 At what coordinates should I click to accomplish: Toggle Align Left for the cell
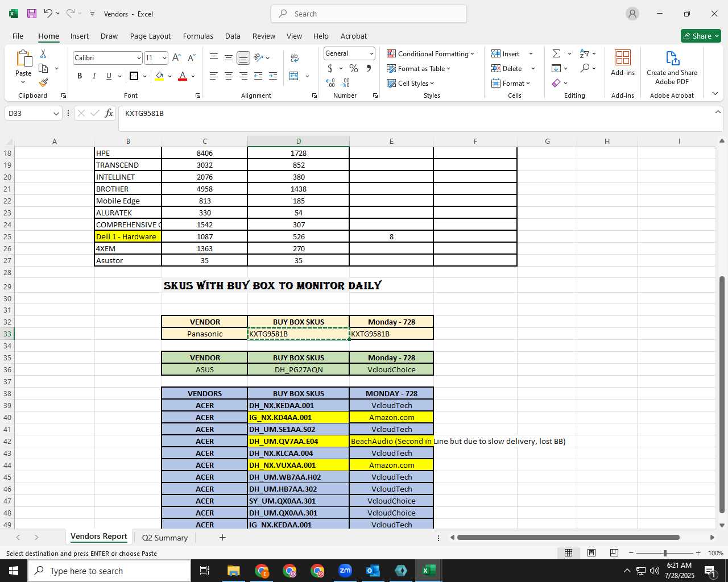pyautogui.click(x=214, y=76)
